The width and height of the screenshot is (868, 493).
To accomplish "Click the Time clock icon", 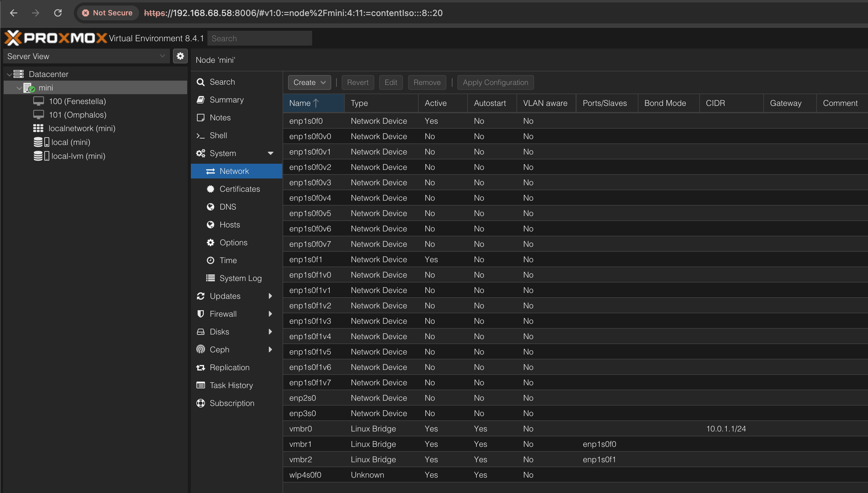I will coord(211,260).
